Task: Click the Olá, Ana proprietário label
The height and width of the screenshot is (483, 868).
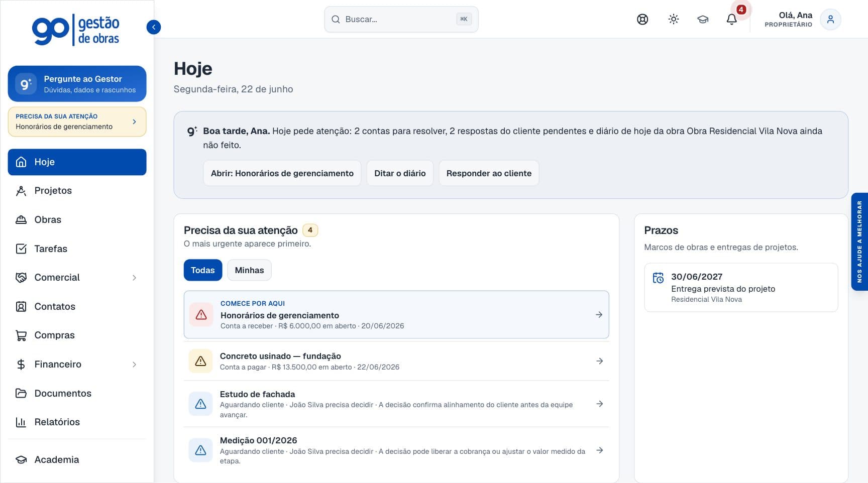Action: [788, 20]
